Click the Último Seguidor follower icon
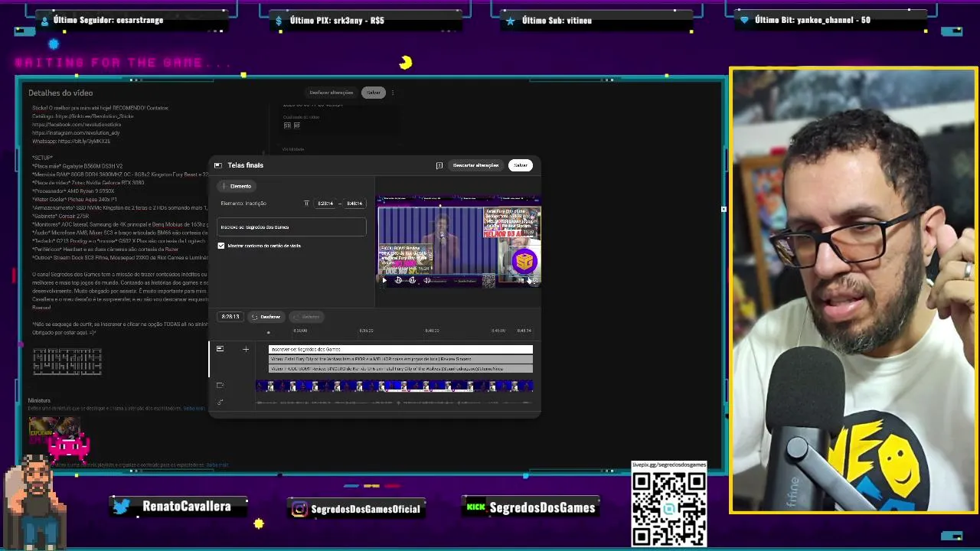Image resolution: width=980 pixels, height=551 pixels. pos(44,21)
